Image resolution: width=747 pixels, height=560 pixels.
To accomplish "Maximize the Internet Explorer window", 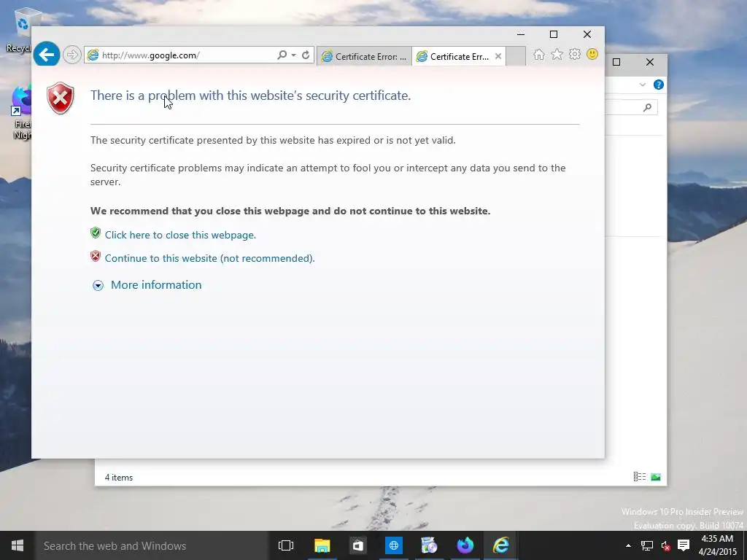I will pos(554,34).
